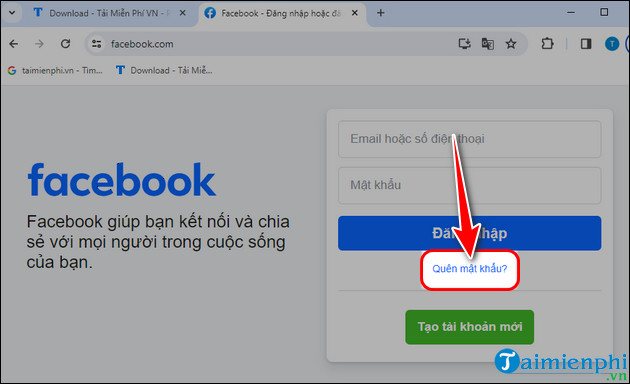Viewport: 630px width, 384px height.
Task: Switch to the Download - Tải Miễn Phí VN tab
Action: [x=104, y=13]
